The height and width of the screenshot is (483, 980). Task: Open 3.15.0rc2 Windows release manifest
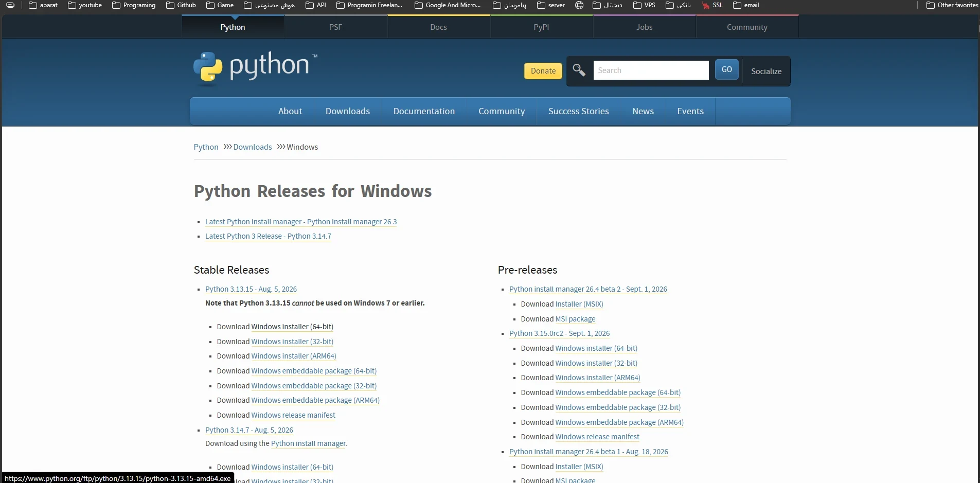(597, 437)
